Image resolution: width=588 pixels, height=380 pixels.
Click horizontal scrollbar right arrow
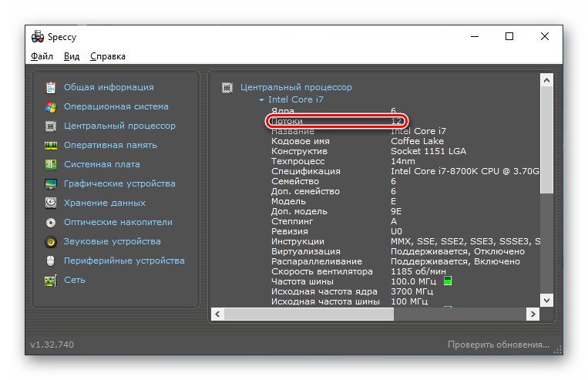[x=533, y=314]
